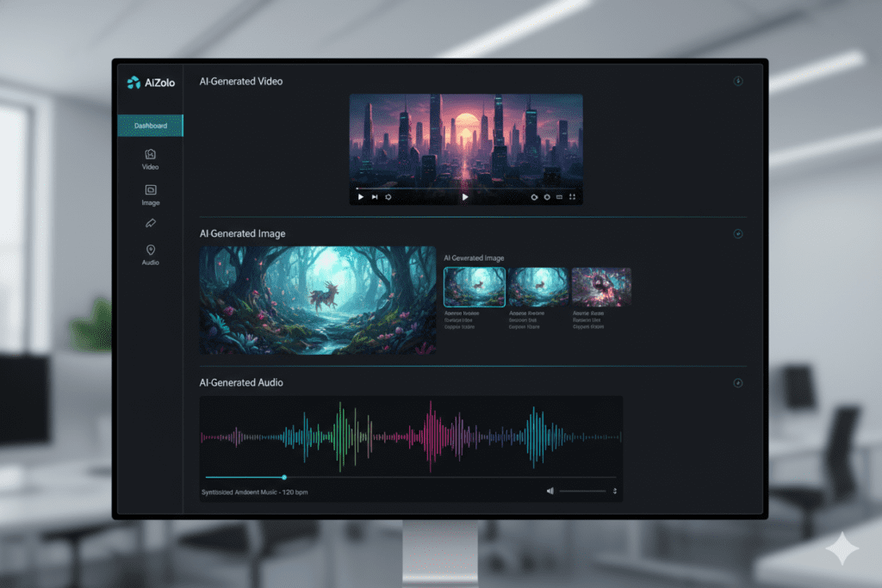Enter fullscreen on the video player

(572, 197)
